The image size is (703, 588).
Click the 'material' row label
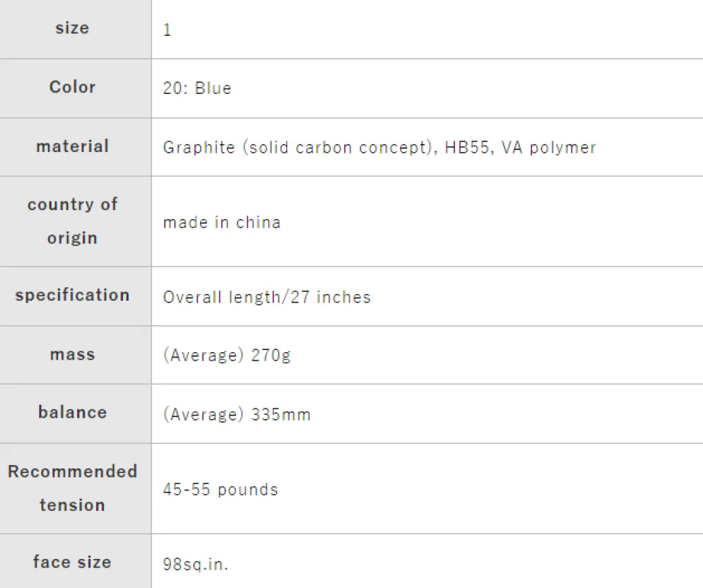pyautogui.click(x=72, y=147)
